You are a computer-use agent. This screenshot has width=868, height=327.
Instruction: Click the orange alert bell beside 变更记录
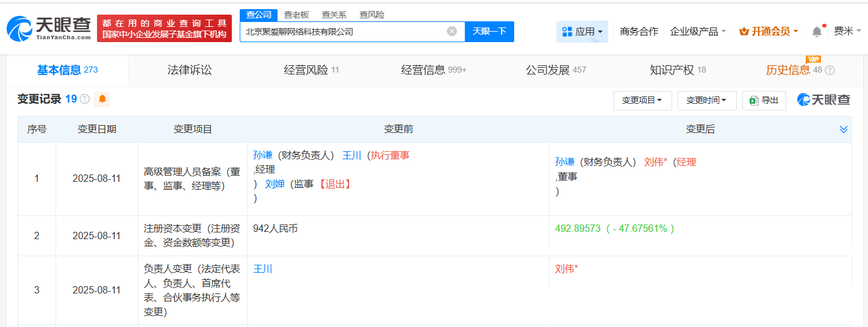[102, 99]
